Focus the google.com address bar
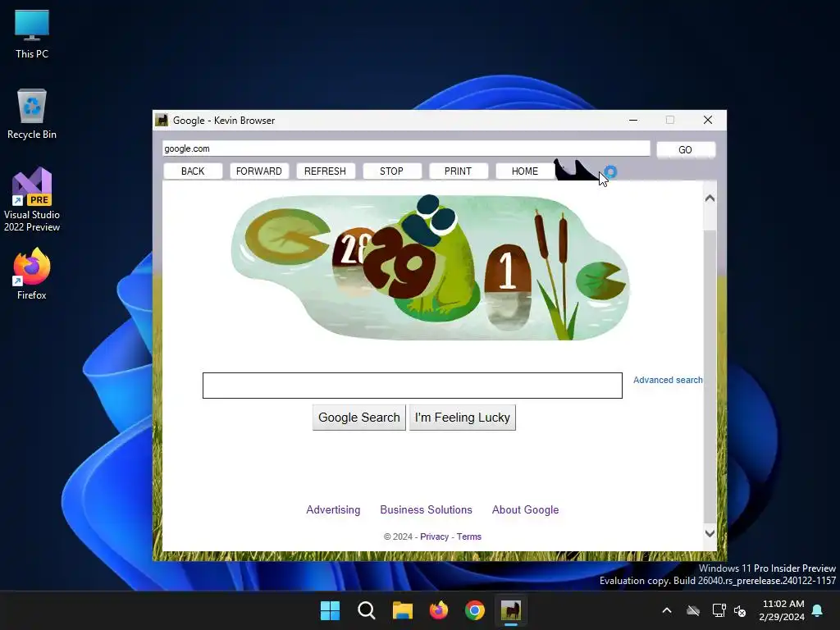Screen dimensions: 840x630 tap(406, 148)
